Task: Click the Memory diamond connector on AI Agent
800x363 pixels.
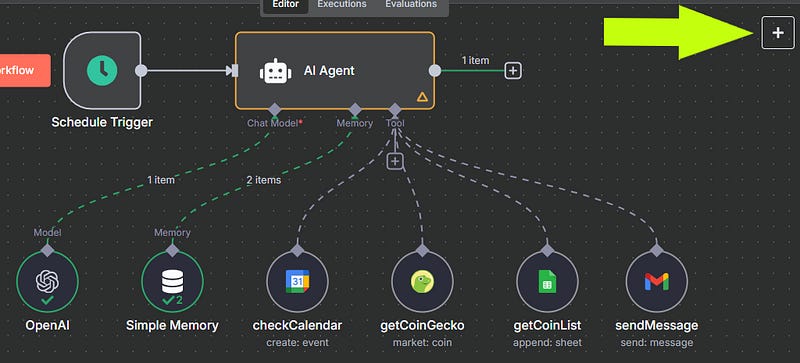Action: tap(355, 109)
